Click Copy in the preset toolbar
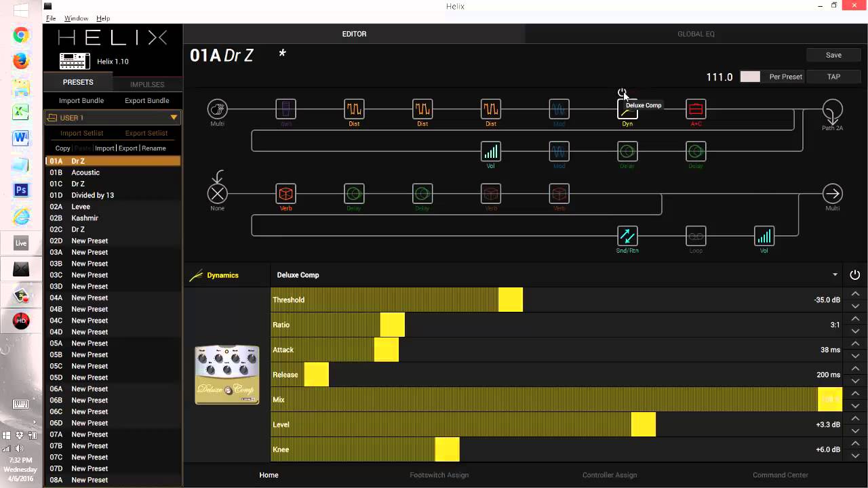 (63, 148)
